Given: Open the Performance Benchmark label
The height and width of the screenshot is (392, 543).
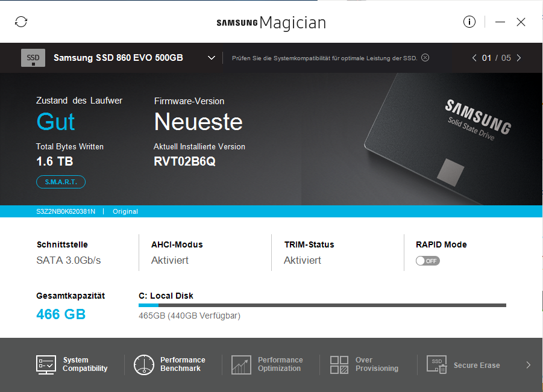Looking at the screenshot, I should click(183, 364).
